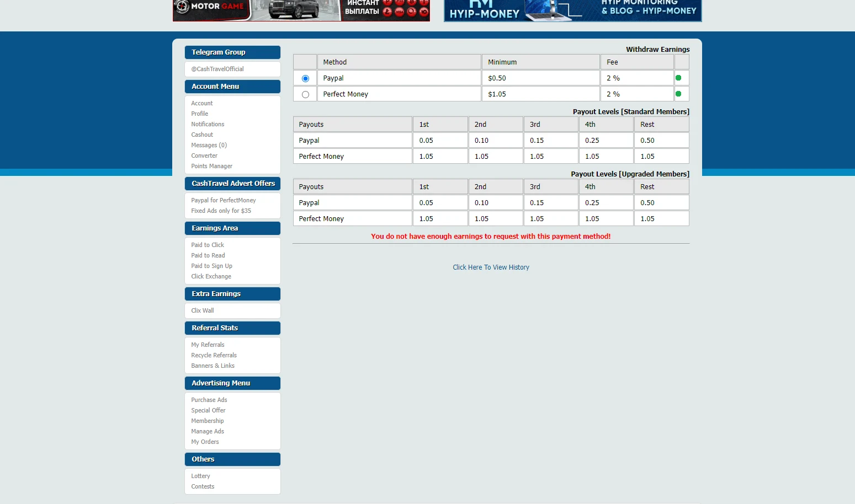This screenshot has width=855, height=504.
Task: View My Orders
Action: 205,442
